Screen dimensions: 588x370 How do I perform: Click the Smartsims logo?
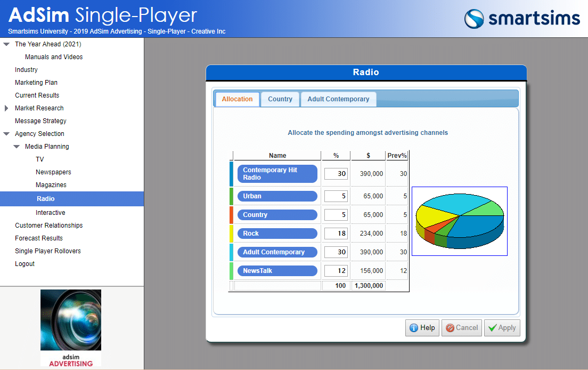tap(522, 19)
